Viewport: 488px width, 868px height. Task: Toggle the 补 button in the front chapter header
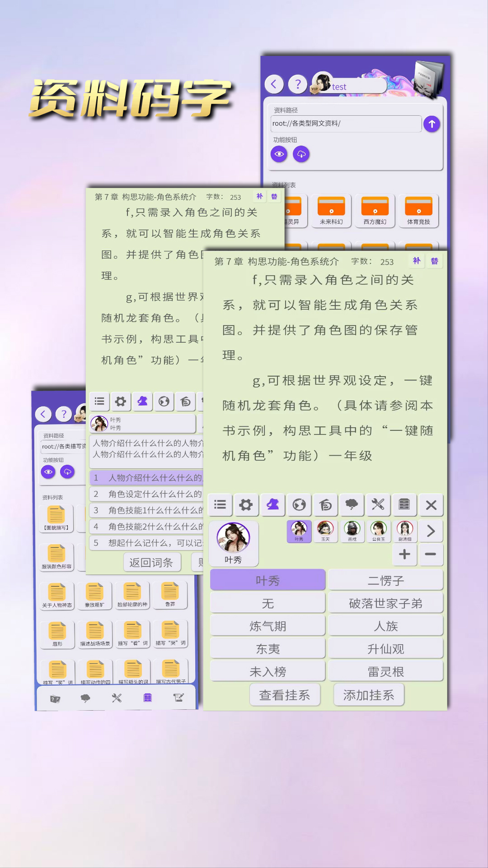417,261
